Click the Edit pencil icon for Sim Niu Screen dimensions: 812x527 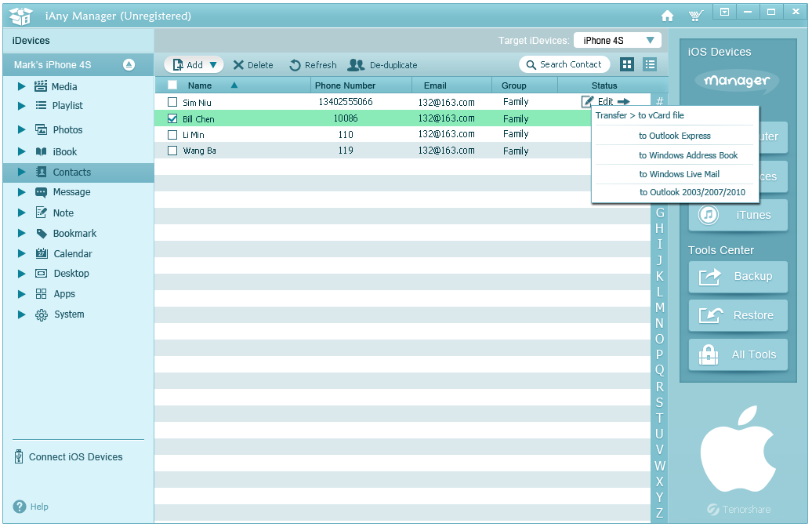point(587,102)
